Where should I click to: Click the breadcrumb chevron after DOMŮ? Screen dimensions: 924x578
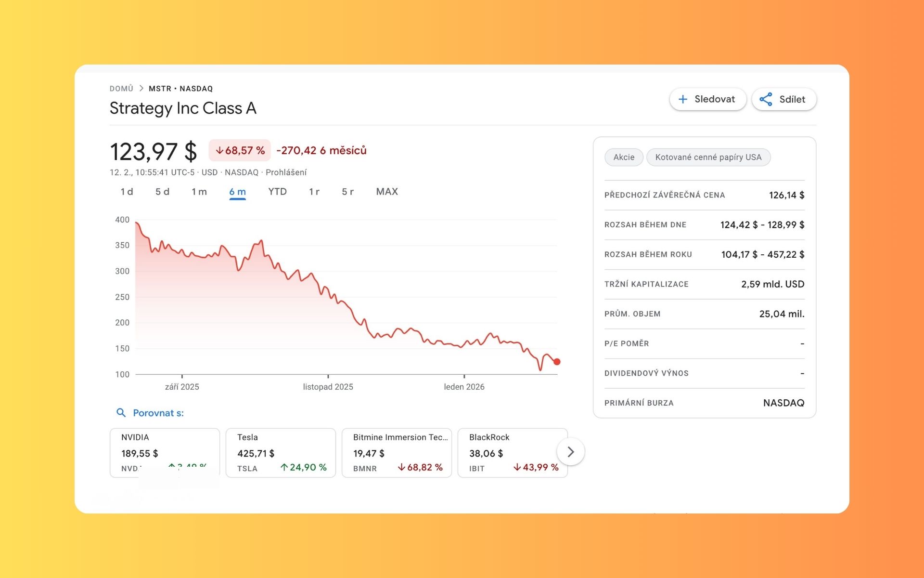pyautogui.click(x=141, y=89)
